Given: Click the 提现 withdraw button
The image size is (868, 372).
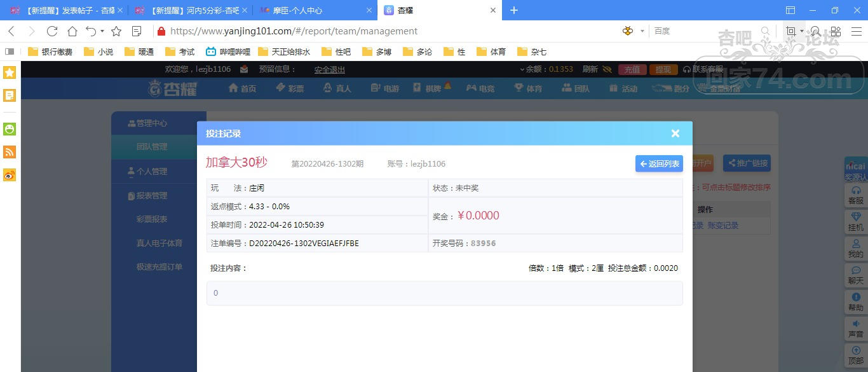Looking at the screenshot, I should pos(663,69).
